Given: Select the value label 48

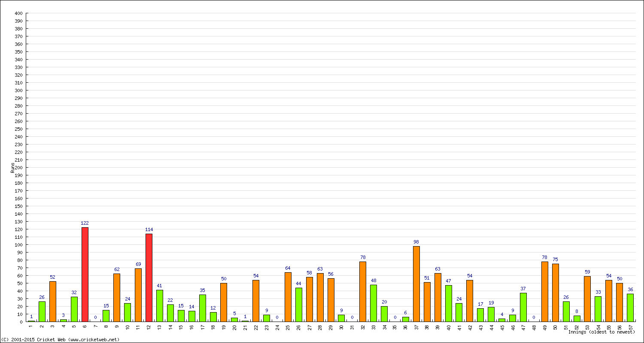Looking at the screenshot, I should [x=374, y=280].
